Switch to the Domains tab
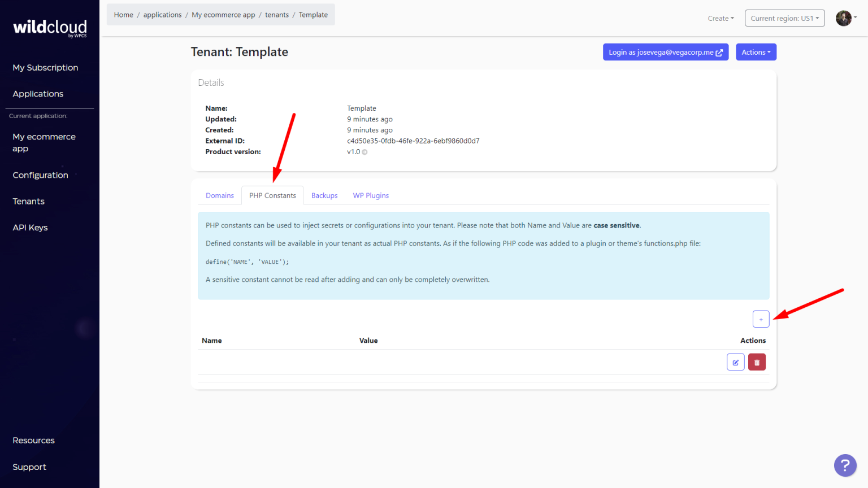The height and width of the screenshot is (488, 868). point(219,195)
